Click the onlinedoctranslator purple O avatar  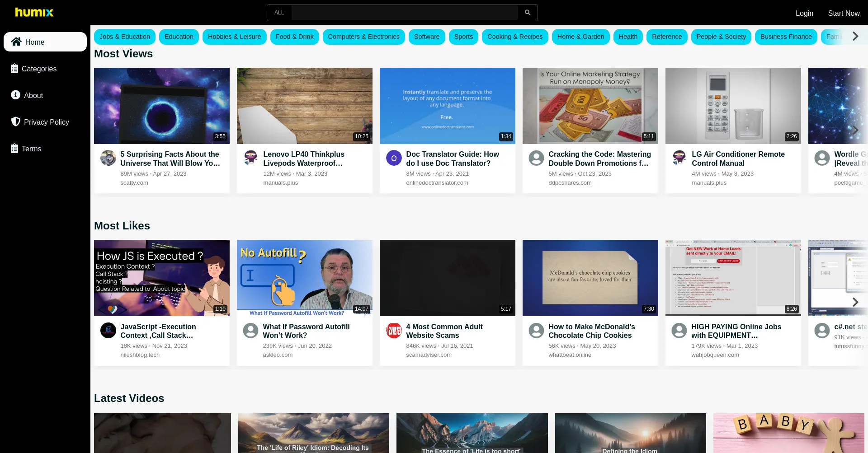tap(394, 158)
